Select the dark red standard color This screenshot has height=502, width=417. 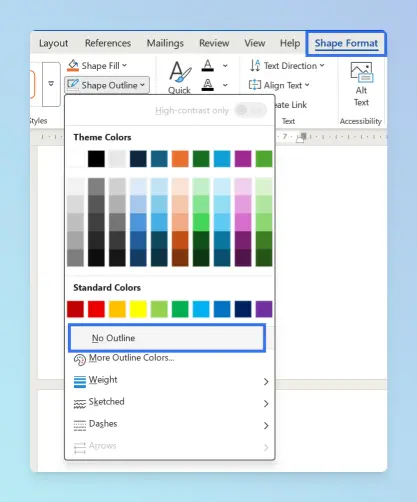click(x=75, y=309)
